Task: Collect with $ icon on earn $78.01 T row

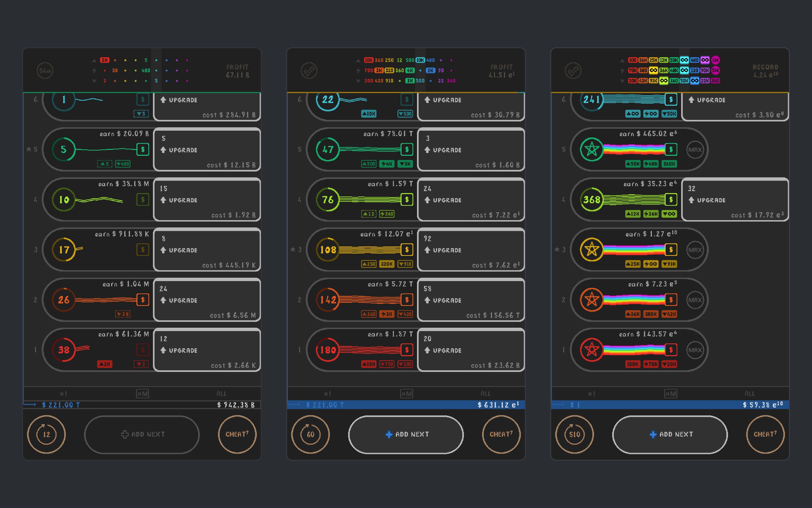Action: click(407, 150)
